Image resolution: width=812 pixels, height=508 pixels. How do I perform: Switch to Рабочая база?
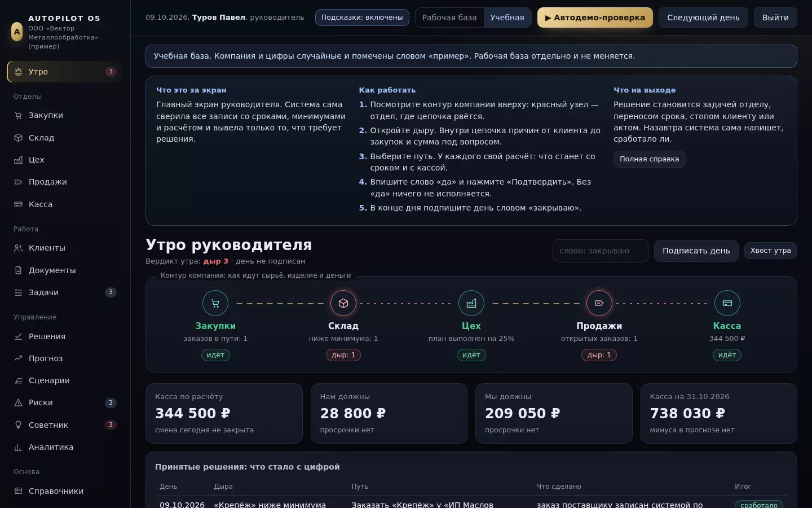coord(449,17)
